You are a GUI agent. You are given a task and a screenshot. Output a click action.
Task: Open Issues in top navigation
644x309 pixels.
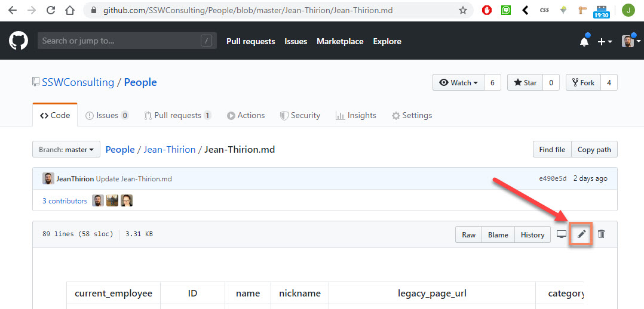296,41
